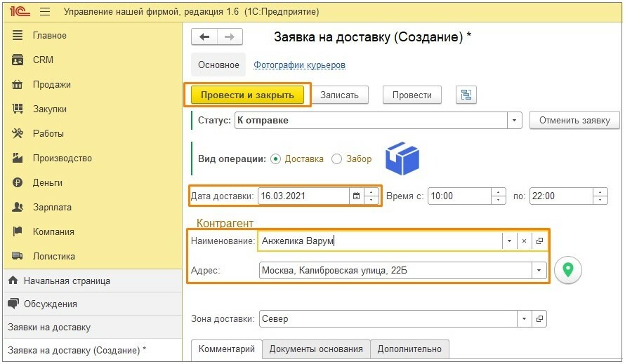Expand the Зона доставки dropdown

click(524, 318)
